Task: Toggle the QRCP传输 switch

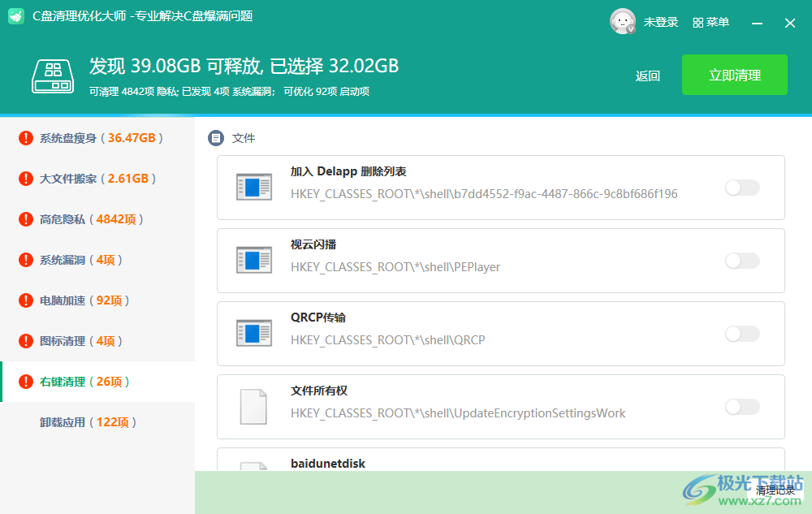Action: 741,334
